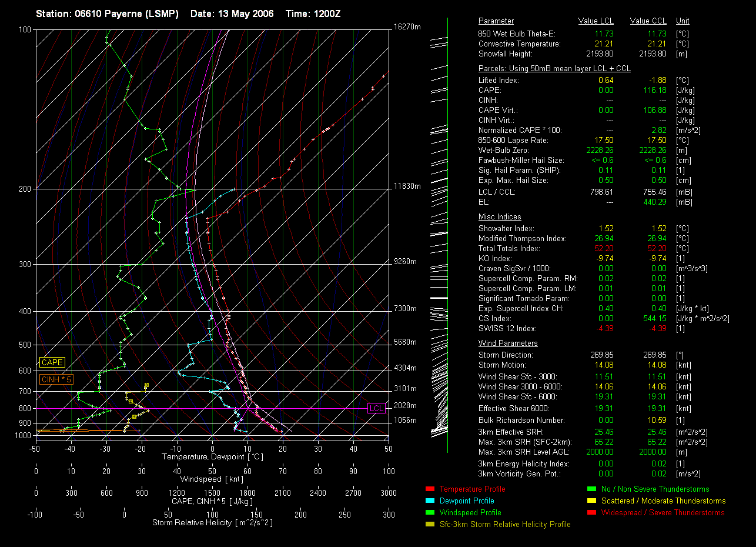Click the yellow CAPE label box
The width and height of the screenshot is (756, 547).
[52, 363]
